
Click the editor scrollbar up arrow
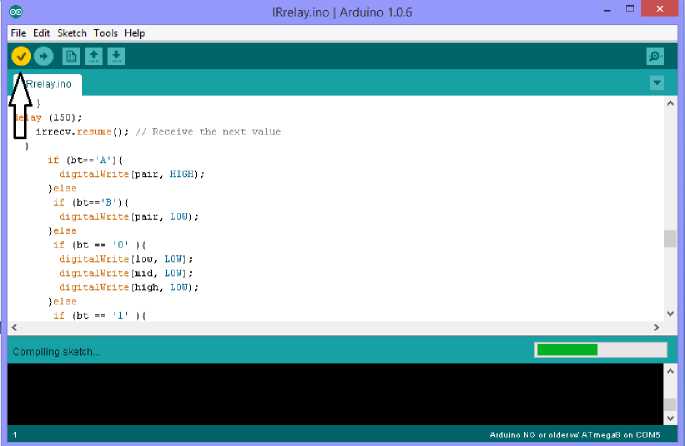[670, 104]
